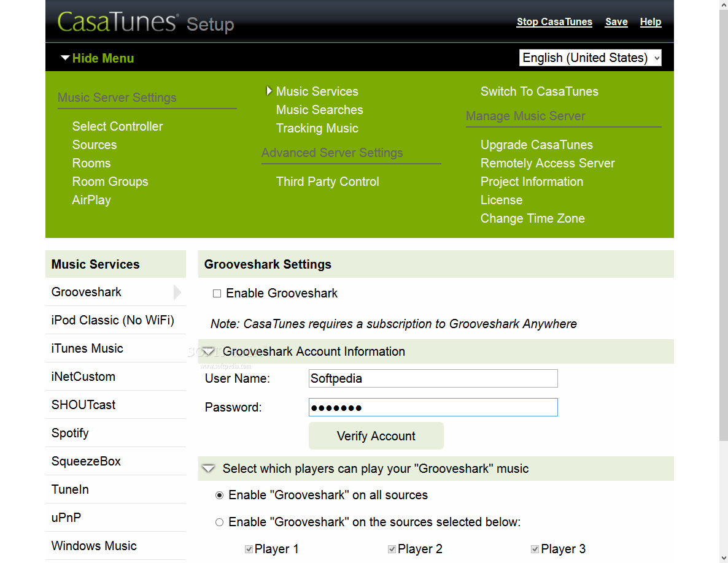Open Remotely Access Server
Viewport: 728px width, 563px height.
pos(548,163)
